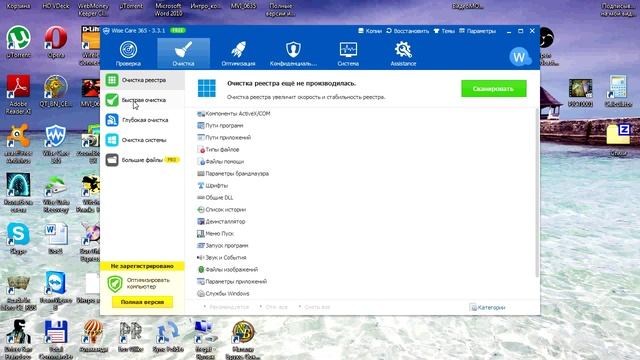Select Типы файлов row
Viewport: 640px width, 360px height.
218,149
